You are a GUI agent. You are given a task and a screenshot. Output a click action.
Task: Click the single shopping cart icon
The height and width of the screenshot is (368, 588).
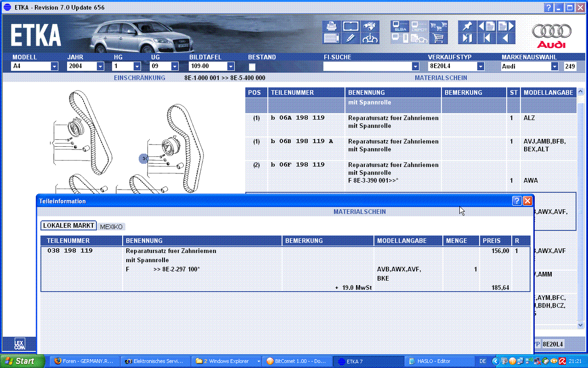439,39
